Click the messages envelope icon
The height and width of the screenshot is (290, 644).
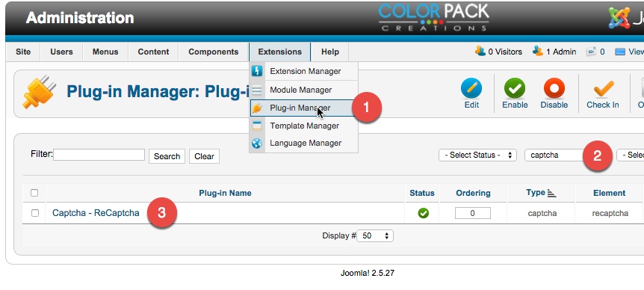click(x=592, y=52)
